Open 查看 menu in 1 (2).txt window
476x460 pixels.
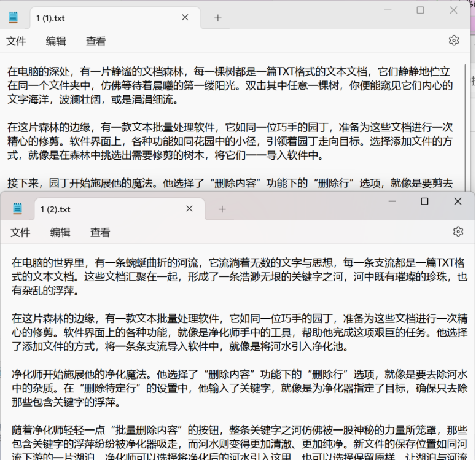point(100,232)
